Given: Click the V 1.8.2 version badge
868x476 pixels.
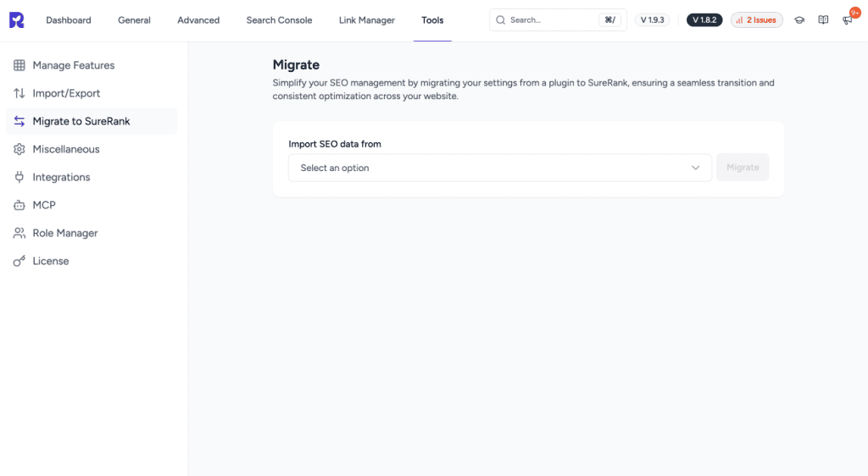Looking at the screenshot, I should tap(704, 19).
